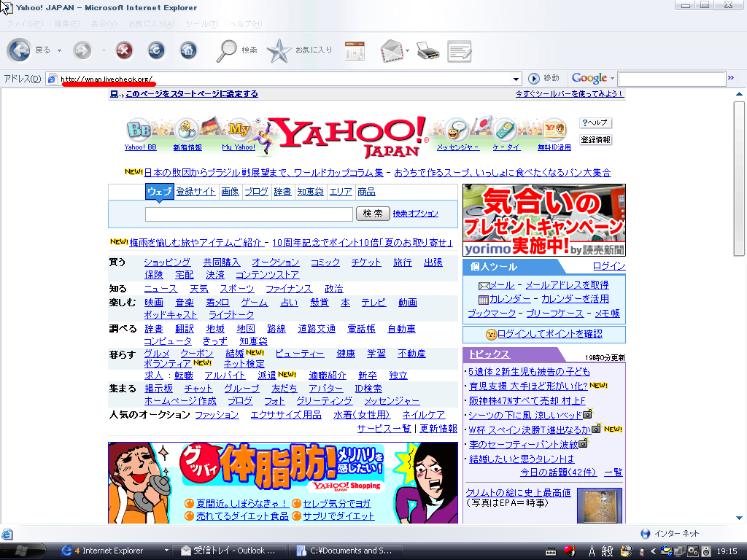Click the Edit page notepad icon
The width and height of the screenshot is (747, 560).
click(460, 51)
